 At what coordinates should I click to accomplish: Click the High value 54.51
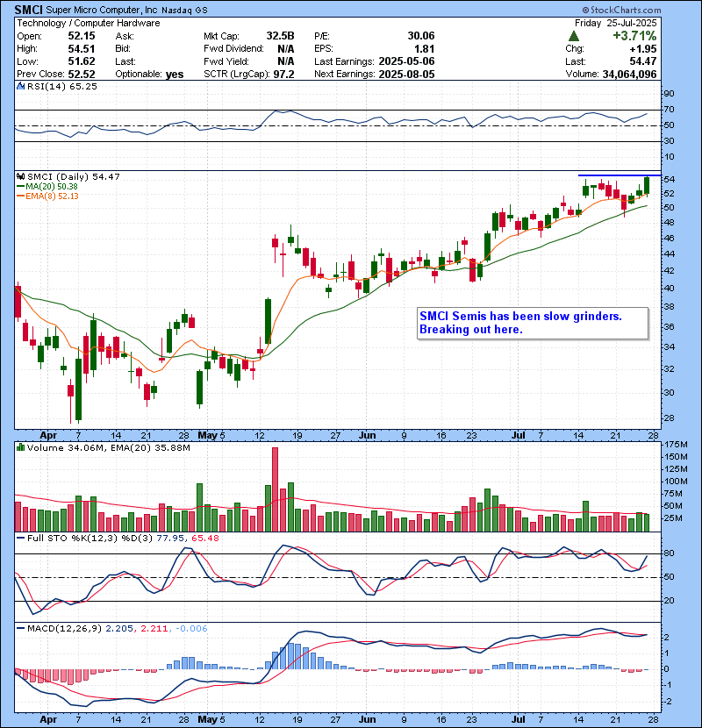(82, 49)
